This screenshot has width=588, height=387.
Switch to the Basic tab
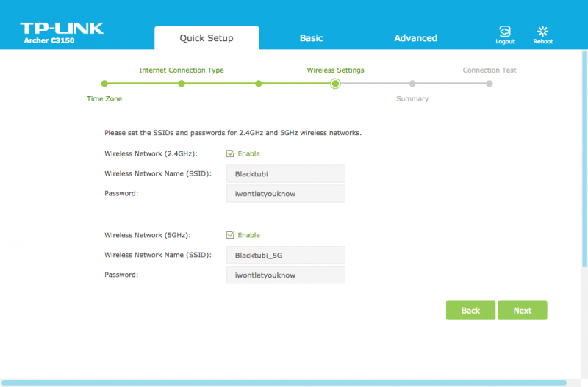311,38
